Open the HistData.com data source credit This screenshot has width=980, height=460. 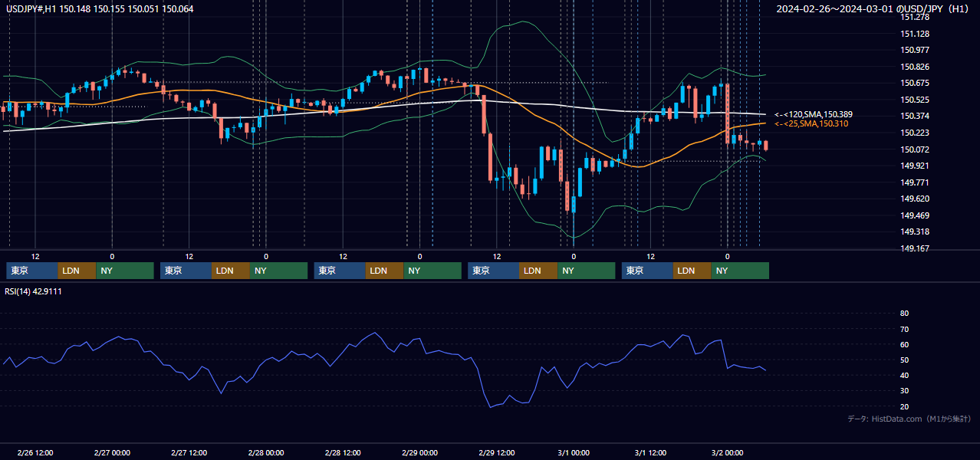pyautogui.click(x=909, y=419)
